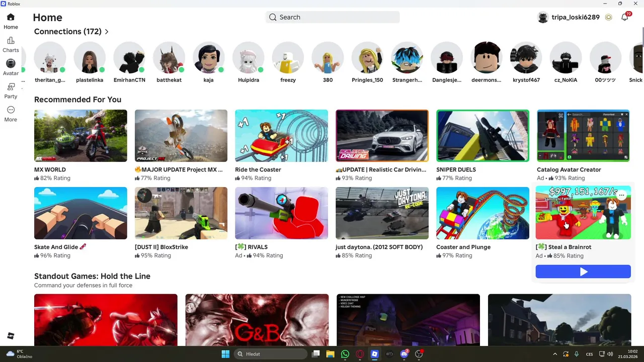Open the weather widget on taskbar

click(x=20, y=354)
